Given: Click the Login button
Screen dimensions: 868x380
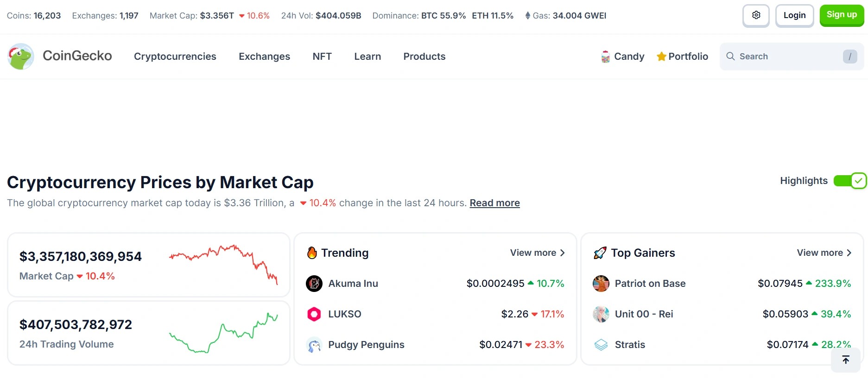Looking at the screenshot, I should pos(794,15).
